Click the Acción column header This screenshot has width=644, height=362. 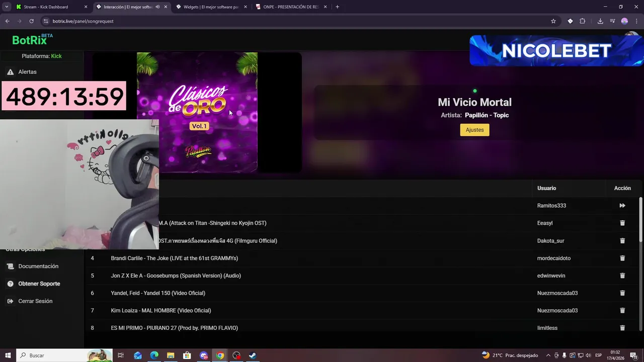click(x=622, y=188)
